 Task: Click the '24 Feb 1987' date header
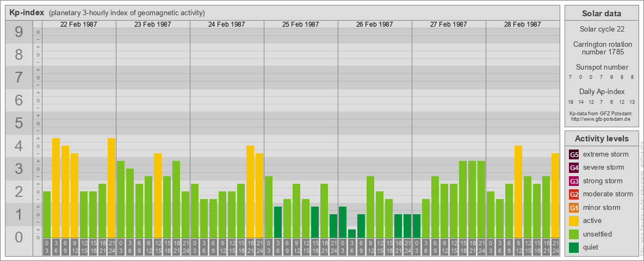pos(227,24)
